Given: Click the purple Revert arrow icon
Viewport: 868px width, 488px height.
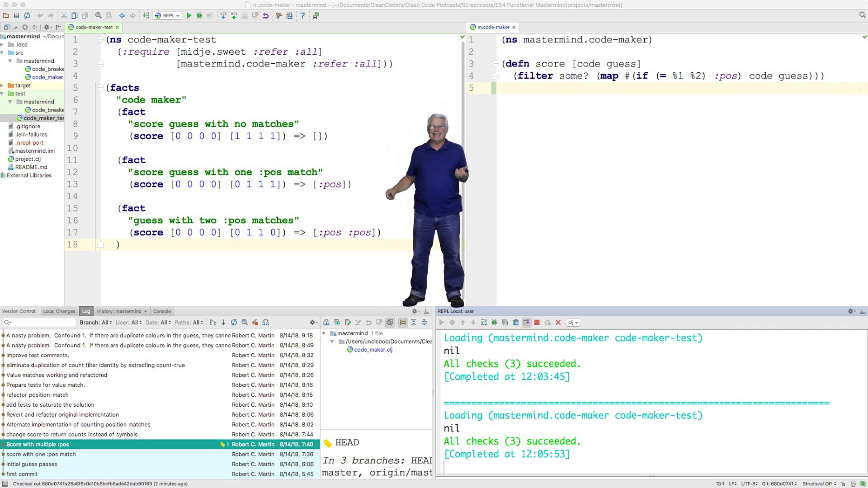Looking at the screenshot, I should click(266, 15).
